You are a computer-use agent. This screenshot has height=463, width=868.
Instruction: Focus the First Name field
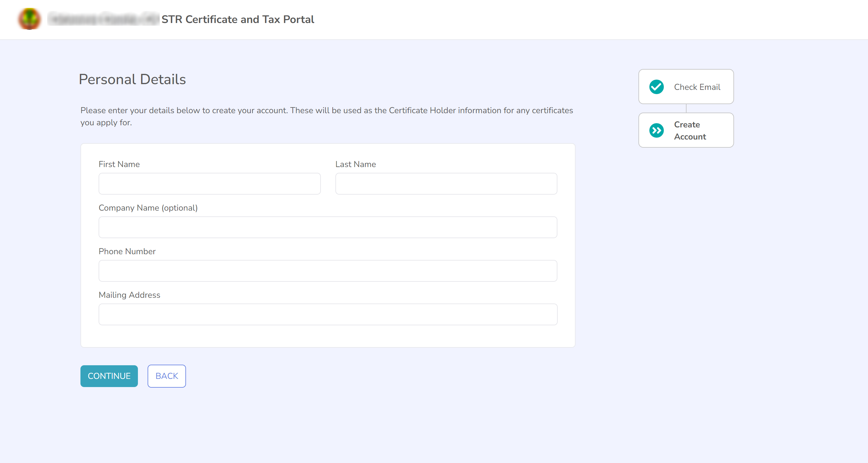coord(210,184)
